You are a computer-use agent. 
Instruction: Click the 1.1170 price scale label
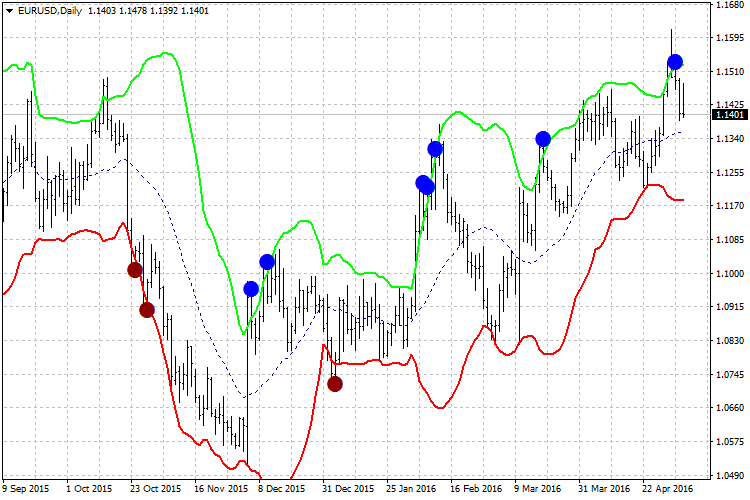point(730,205)
